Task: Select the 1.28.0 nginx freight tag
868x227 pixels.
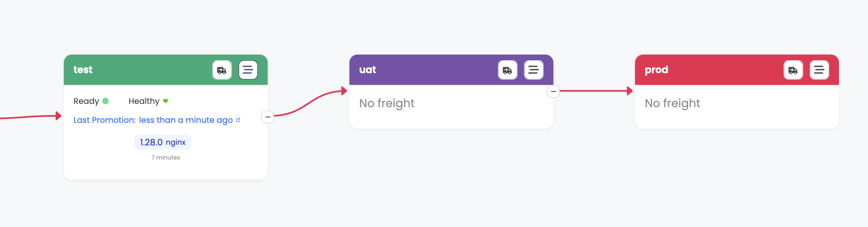Action: pos(163,142)
